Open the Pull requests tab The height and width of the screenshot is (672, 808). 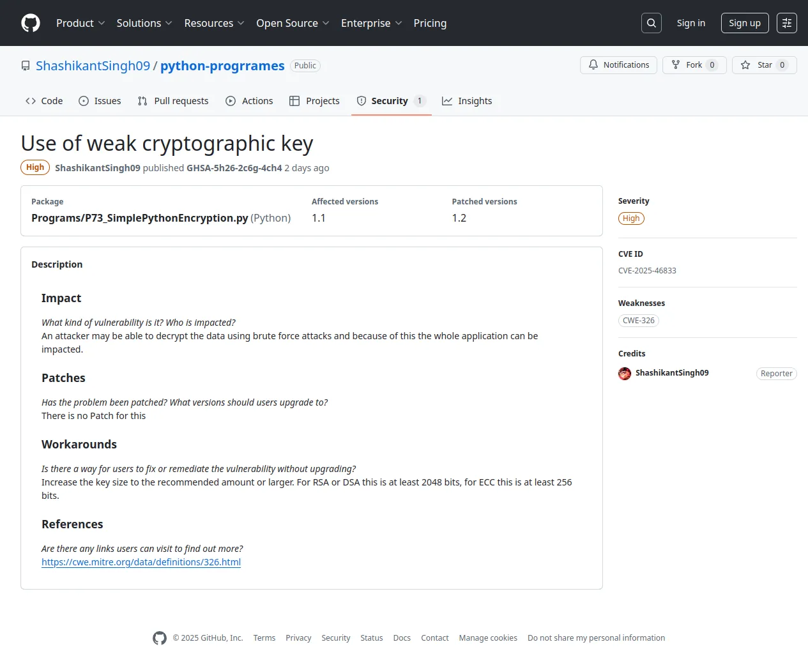pos(173,101)
